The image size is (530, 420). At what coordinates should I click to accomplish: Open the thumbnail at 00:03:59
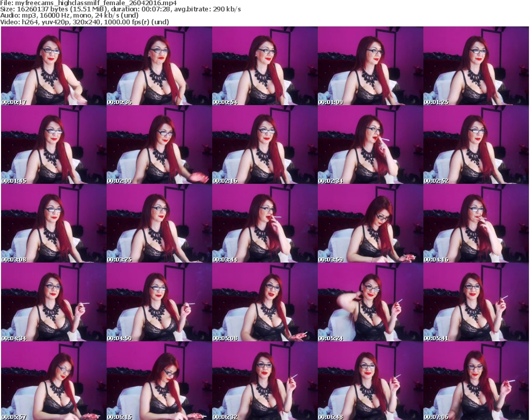click(x=371, y=224)
